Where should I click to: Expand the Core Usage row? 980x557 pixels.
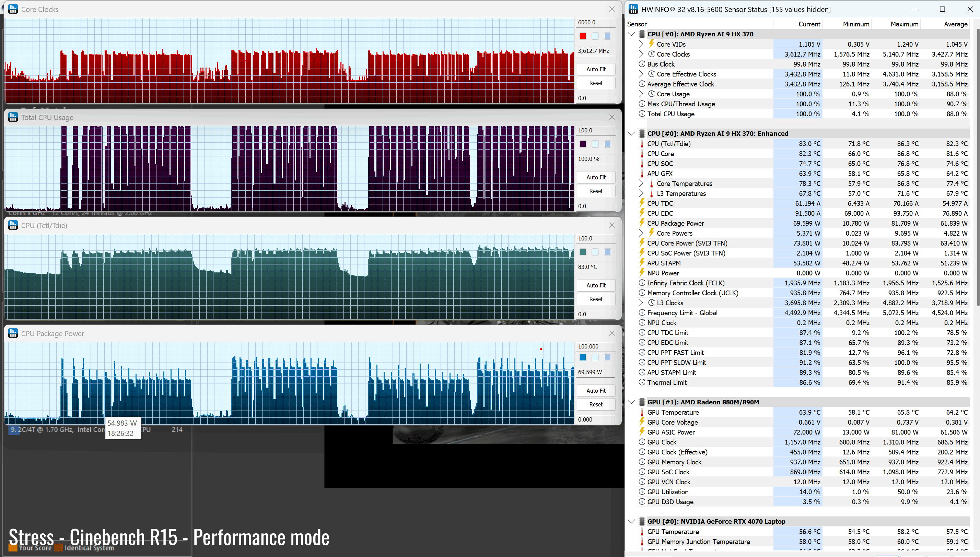tap(641, 94)
